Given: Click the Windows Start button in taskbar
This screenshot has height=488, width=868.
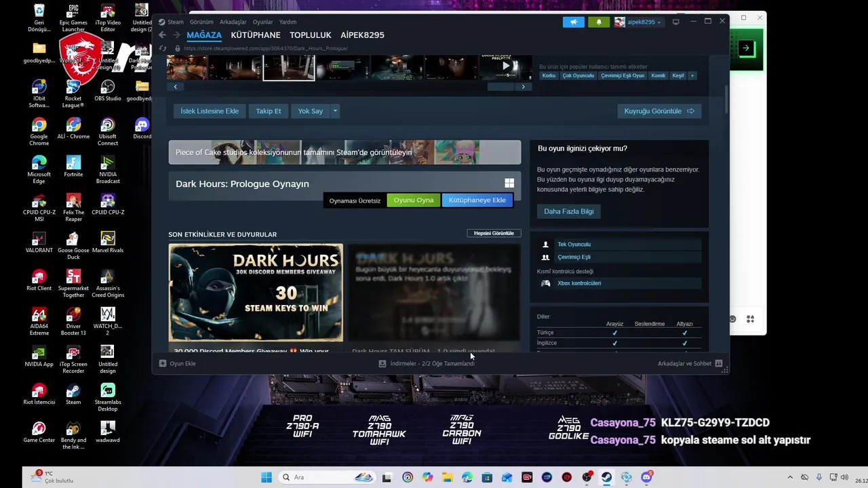Looking at the screenshot, I should pos(266,477).
